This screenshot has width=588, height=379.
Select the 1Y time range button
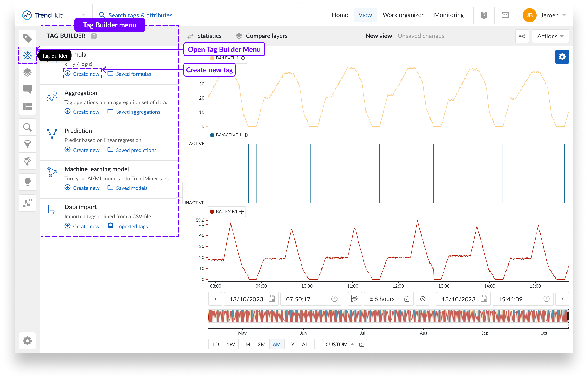[x=291, y=344]
